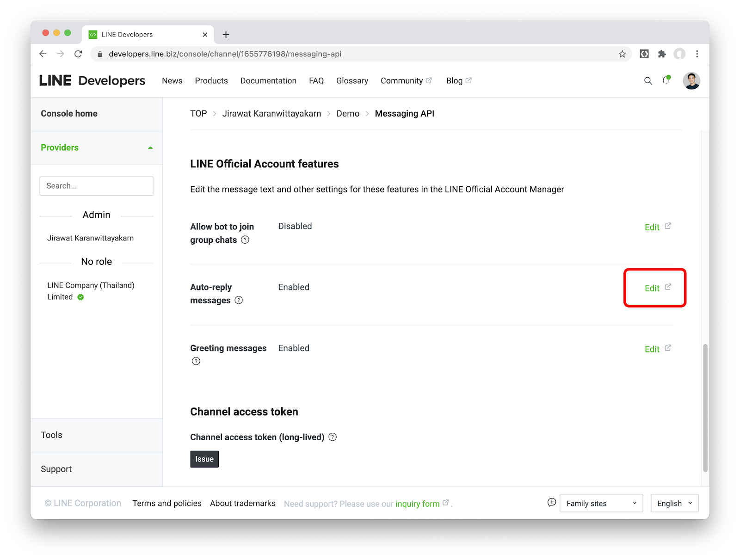
Task: Open Documentation in the top navigation
Action: click(x=268, y=81)
